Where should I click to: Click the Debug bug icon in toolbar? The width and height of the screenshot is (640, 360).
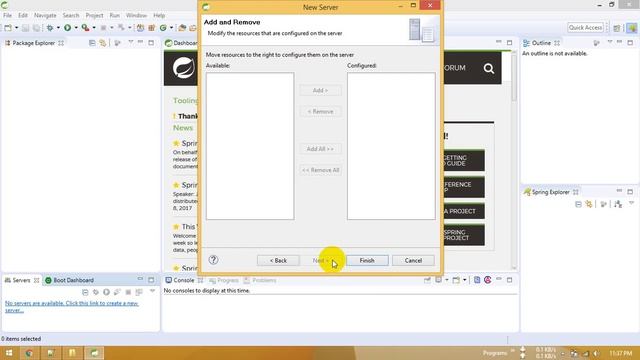tap(50, 28)
